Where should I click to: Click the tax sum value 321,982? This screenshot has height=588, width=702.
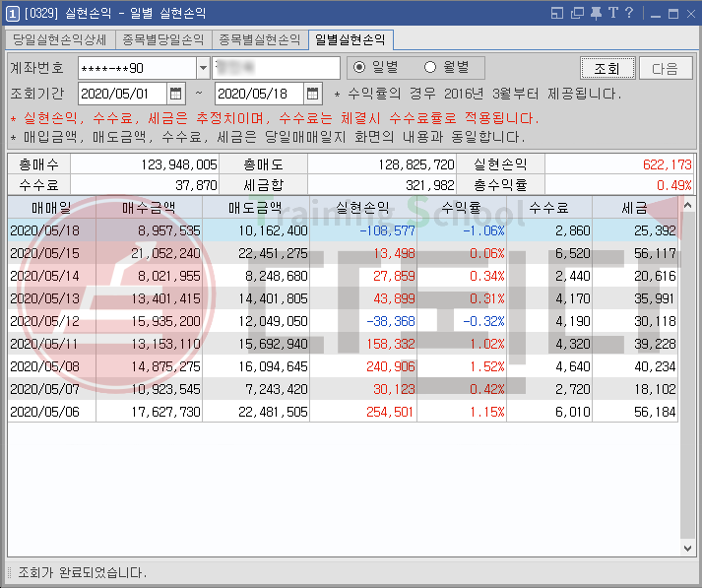point(430,185)
